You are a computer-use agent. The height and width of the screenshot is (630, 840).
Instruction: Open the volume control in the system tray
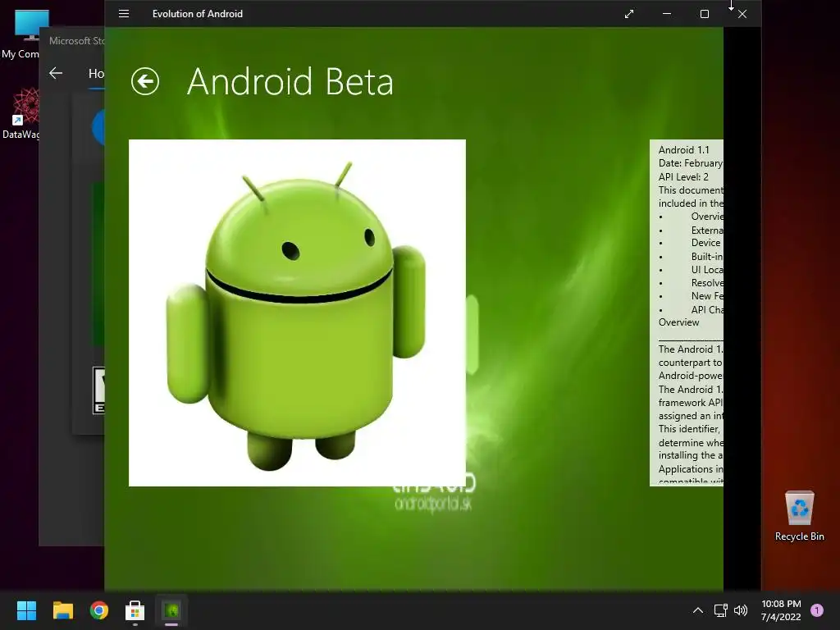pos(741,610)
